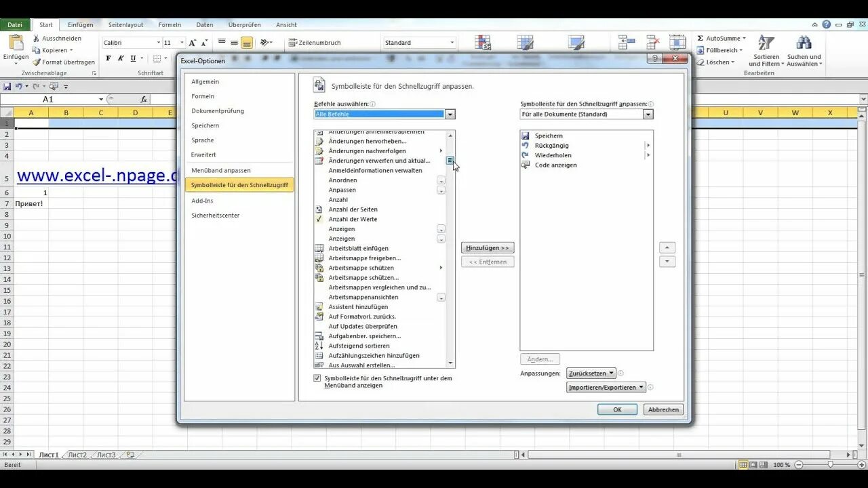
Task: Open the Kopieren dropdown arrow
Action: click(73, 51)
